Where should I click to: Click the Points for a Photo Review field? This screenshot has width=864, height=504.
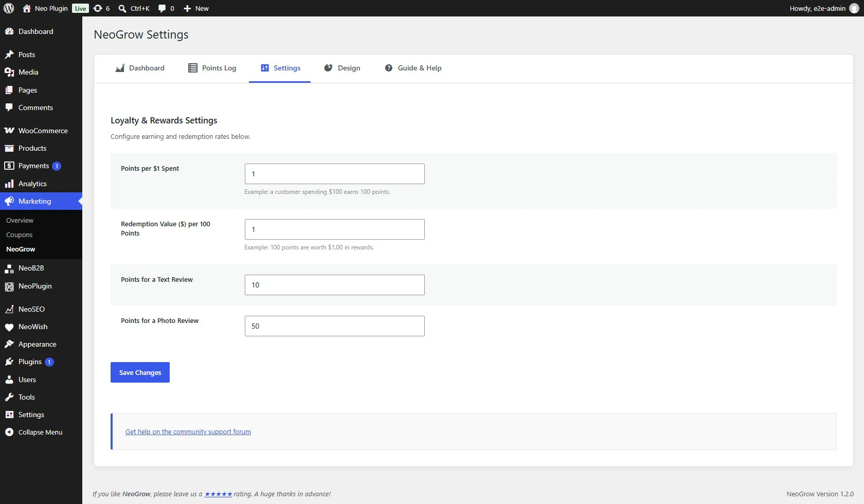335,326
